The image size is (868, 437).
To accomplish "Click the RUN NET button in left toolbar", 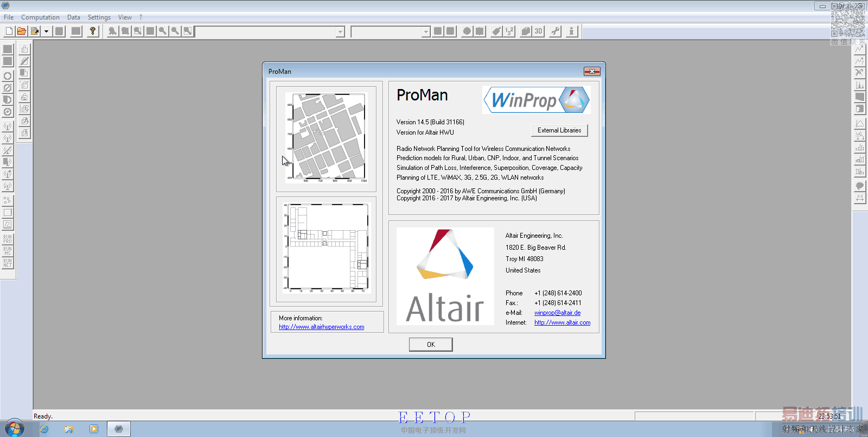I will click(x=8, y=263).
